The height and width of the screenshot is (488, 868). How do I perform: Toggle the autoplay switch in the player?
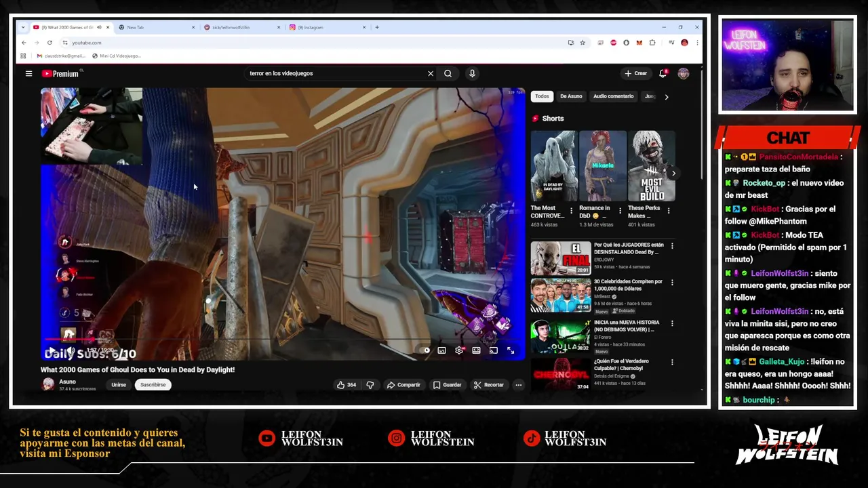pyautogui.click(x=425, y=350)
